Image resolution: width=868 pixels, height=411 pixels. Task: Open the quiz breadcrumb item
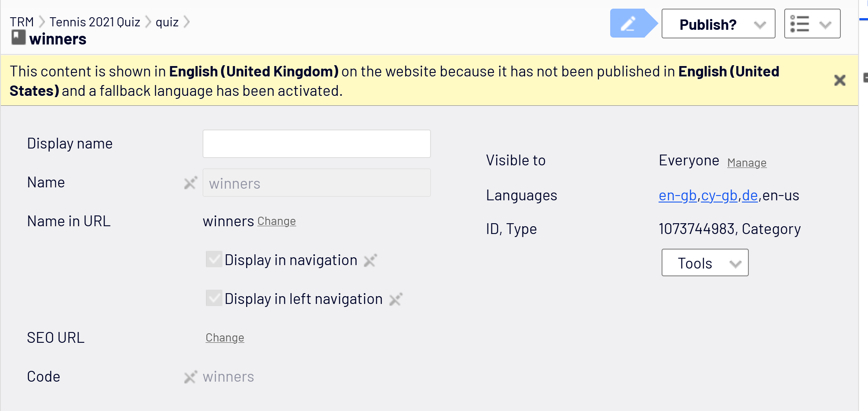pos(167,22)
